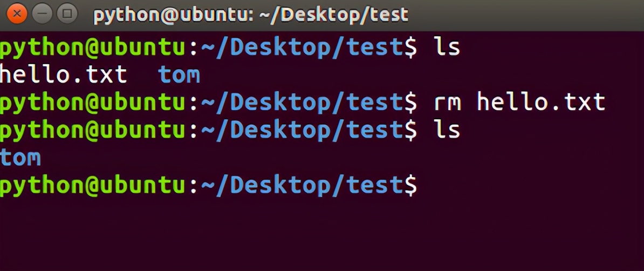This screenshot has width=644, height=271.
Task: Click the last empty prompt line
Action: coord(322,186)
